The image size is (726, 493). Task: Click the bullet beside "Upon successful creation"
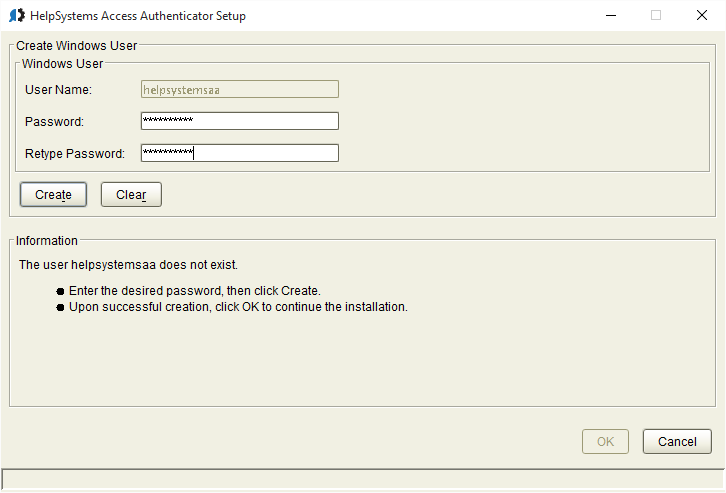tap(61, 307)
